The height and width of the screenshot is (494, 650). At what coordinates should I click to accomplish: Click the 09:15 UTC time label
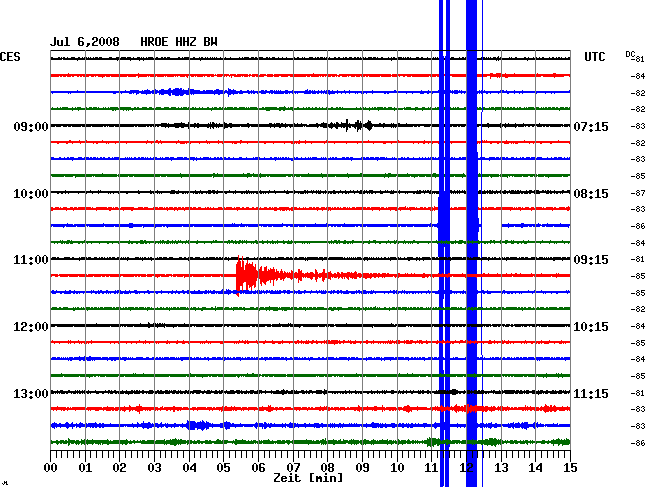coord(591,260)
